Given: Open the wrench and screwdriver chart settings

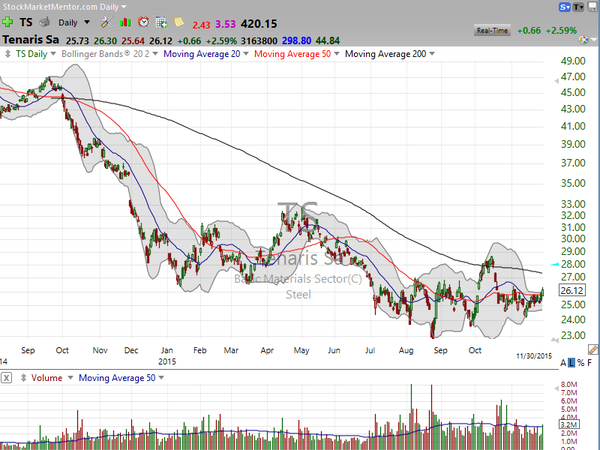Looking at the screenshot, I should pyautogui.click(x=107, y=22).
